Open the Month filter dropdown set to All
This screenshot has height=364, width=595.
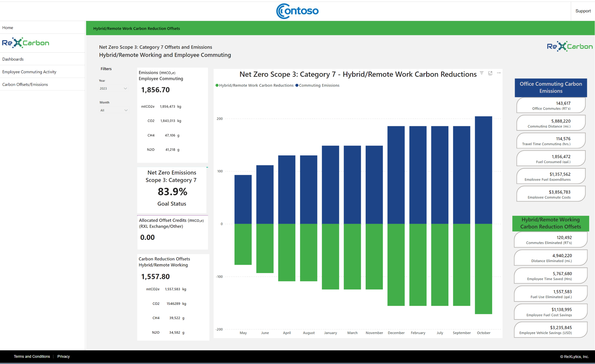(114, 110)
